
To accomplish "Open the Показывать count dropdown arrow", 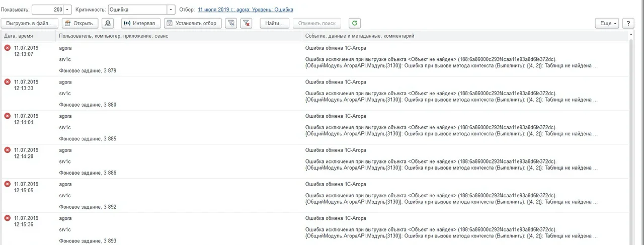I will 68,10.
